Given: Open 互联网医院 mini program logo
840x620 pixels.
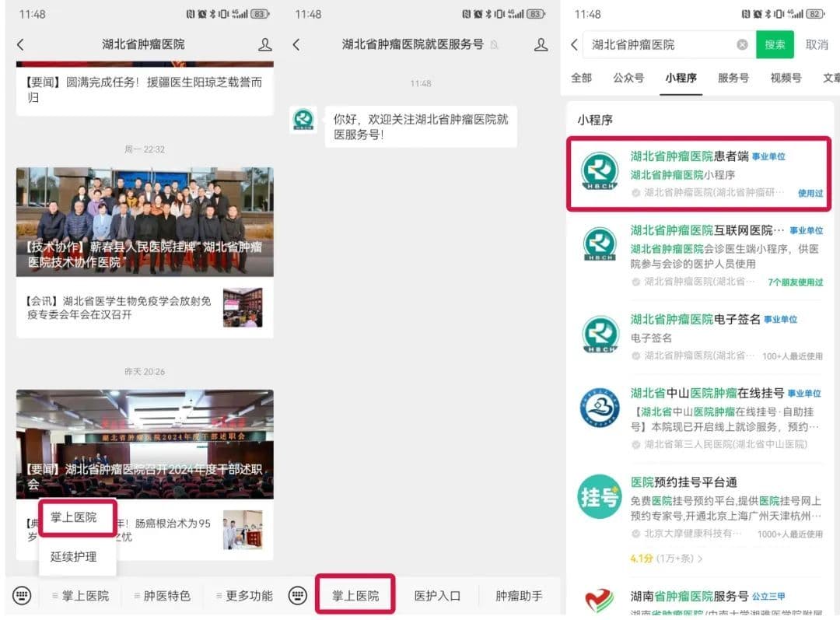Looking at the screenshot, I should point(600,244).
